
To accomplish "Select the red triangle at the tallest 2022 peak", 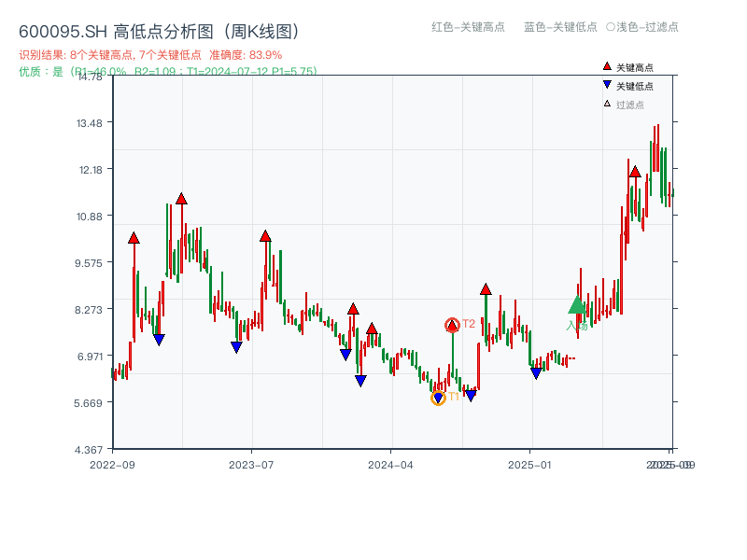I will (181, 196).
